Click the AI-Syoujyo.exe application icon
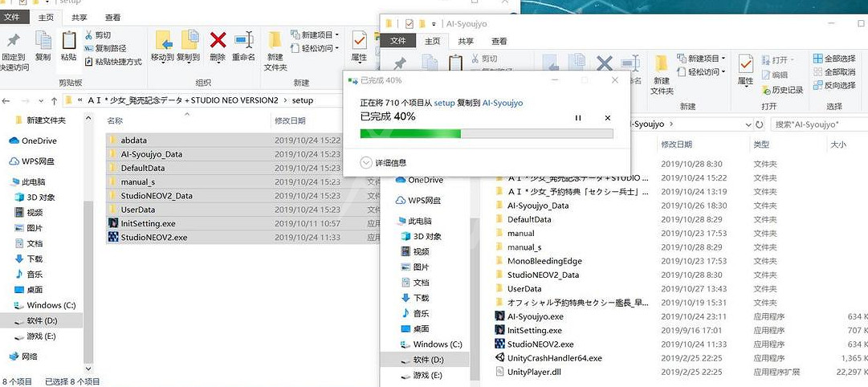This screenshot has height=387, width=868. [x=500, y=316]
